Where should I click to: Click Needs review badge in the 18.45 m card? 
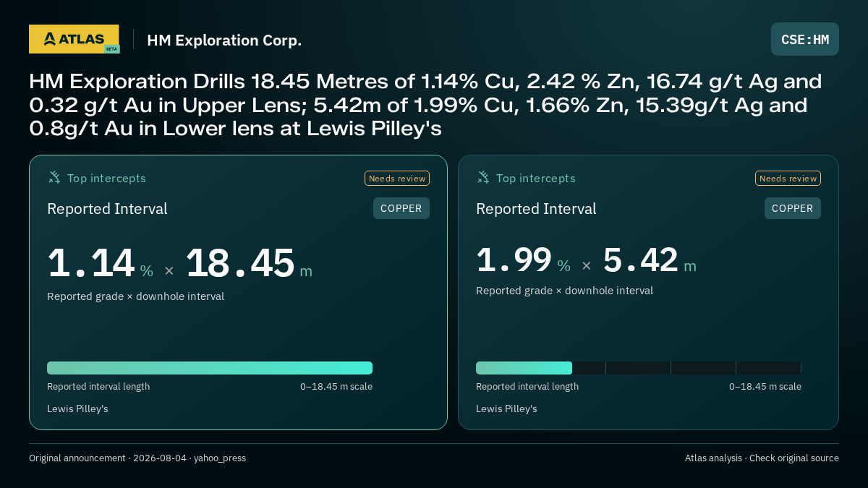click(397, 179)
